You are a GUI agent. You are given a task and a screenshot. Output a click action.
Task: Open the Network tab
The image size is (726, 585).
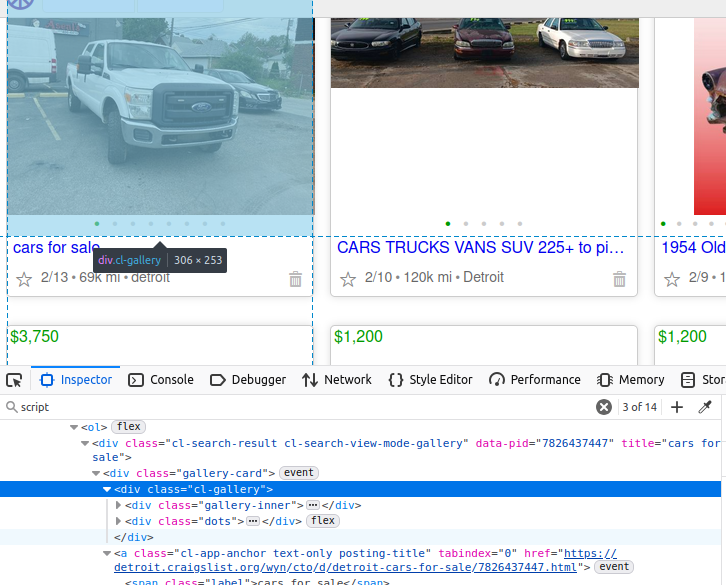[337, 380]
